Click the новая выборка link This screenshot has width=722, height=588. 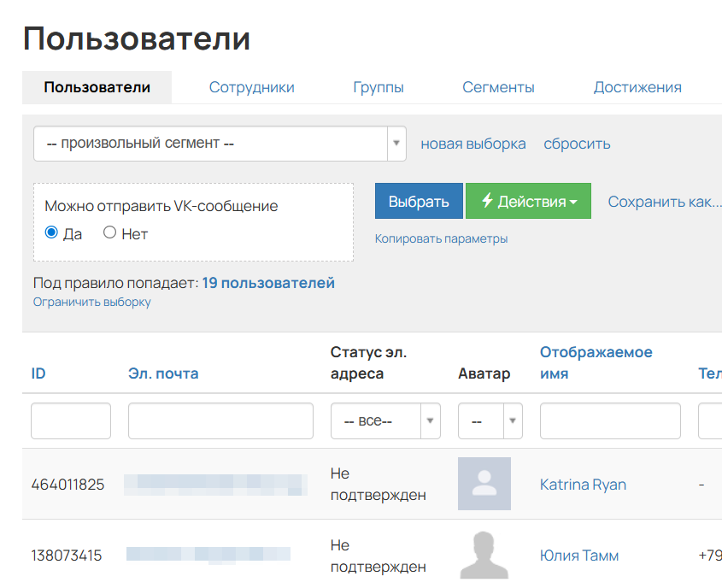[472, 144]
